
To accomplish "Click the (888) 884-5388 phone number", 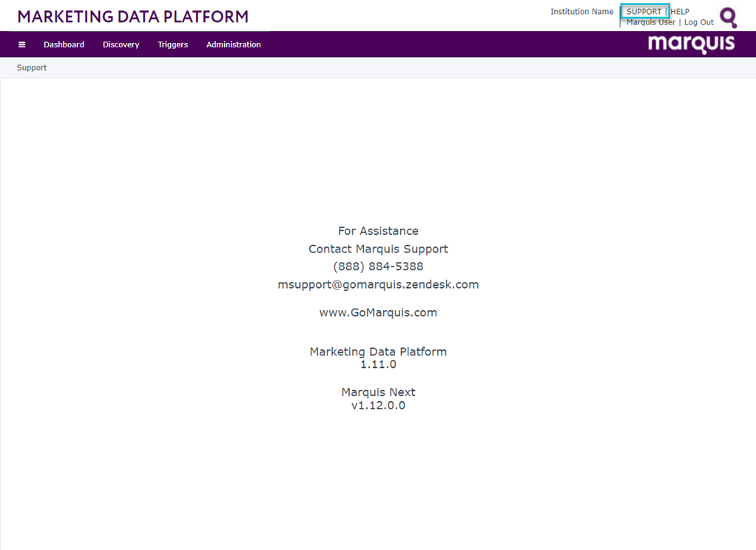I will (x=378, y=266).
